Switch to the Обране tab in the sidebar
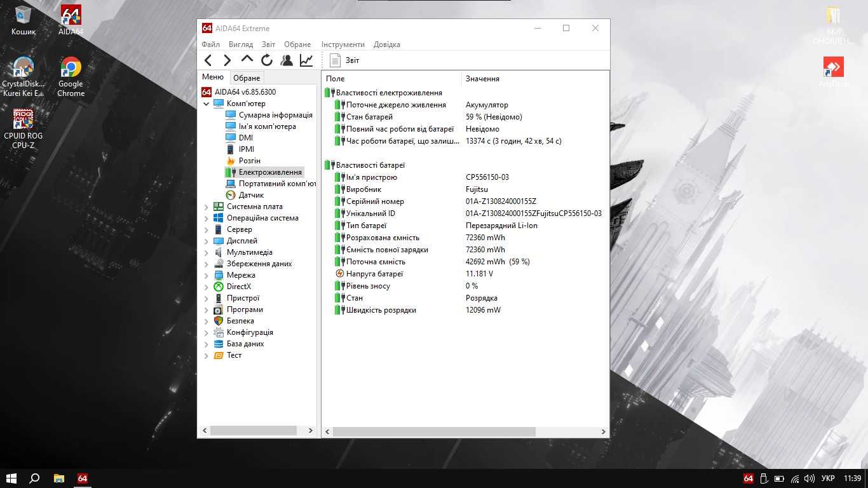868x488 pixels. coord(247,78)
